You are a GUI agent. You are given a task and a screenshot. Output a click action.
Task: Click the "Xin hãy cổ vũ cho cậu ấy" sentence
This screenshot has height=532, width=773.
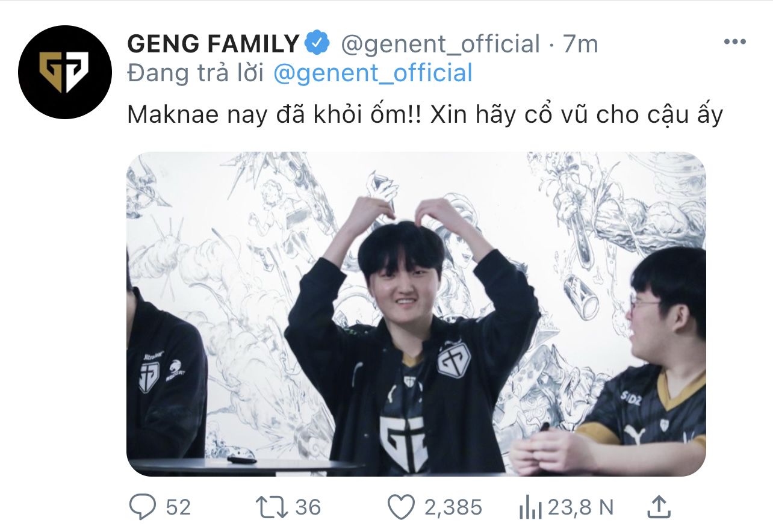(x=577, y=115)
